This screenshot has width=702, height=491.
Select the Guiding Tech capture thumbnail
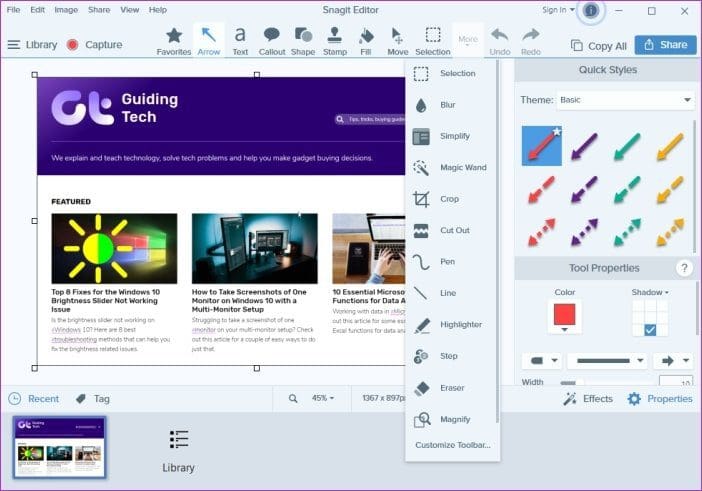pyautogui.click(x=60, y=447)
